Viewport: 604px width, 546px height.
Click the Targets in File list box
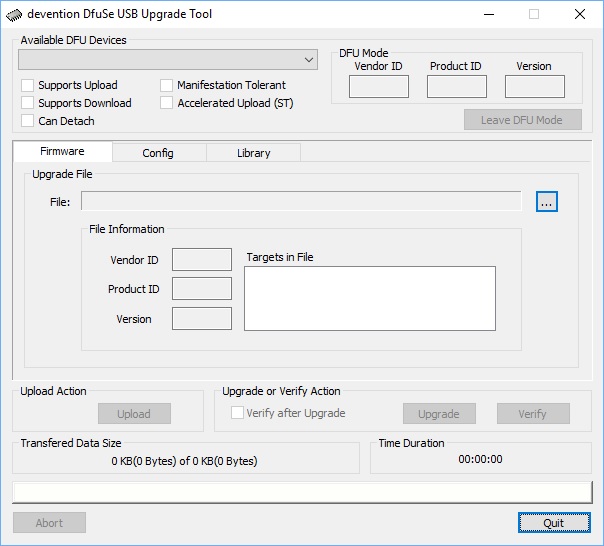coord(370,299)
